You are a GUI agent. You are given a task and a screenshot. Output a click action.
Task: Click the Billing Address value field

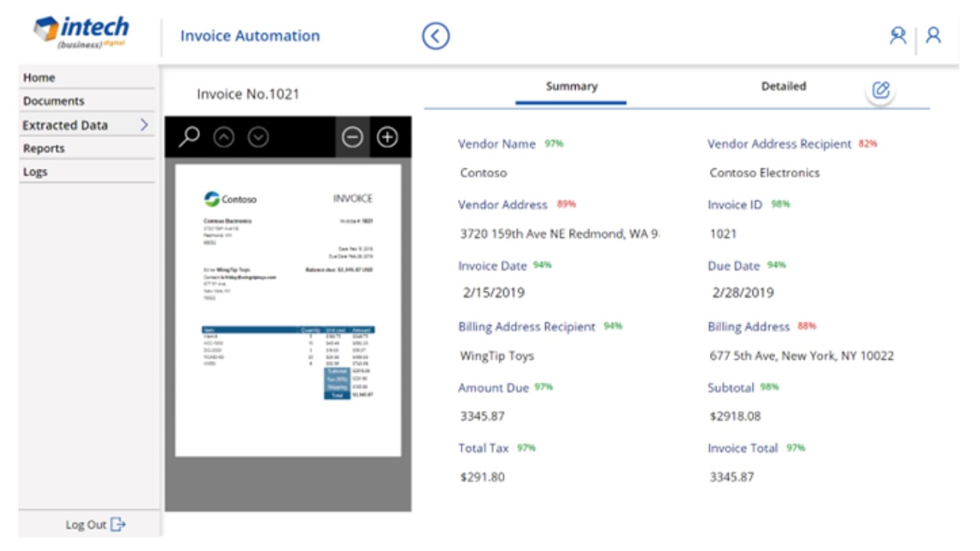[802, 356]
